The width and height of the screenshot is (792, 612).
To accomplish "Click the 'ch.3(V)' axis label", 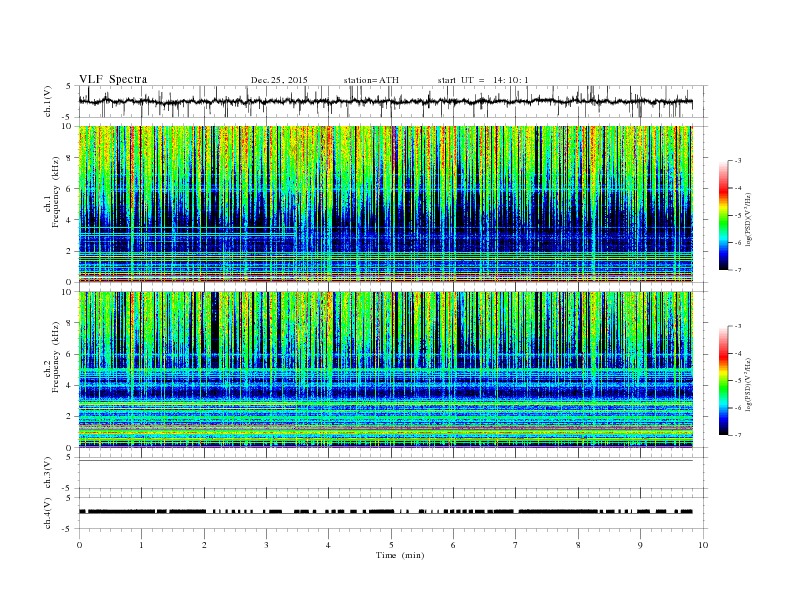I will click(48, 473).
